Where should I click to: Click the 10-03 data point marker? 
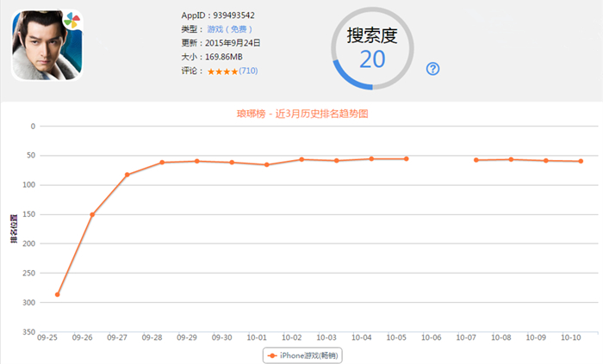click(337, 160)
